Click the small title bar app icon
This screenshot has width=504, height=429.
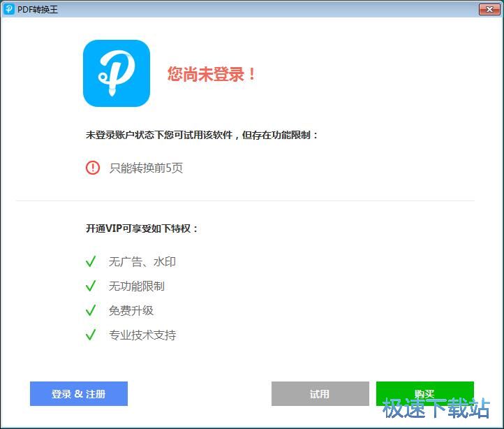[8, 9]
